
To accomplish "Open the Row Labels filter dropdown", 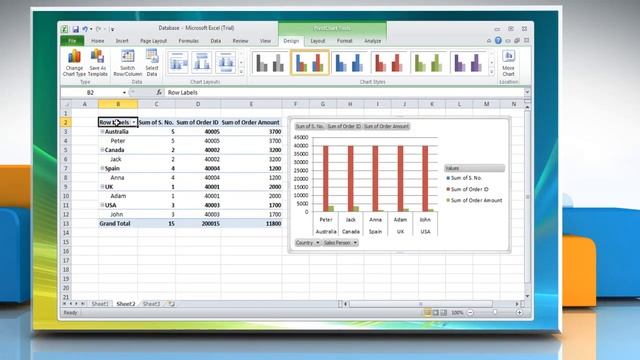I will point(133,122).
